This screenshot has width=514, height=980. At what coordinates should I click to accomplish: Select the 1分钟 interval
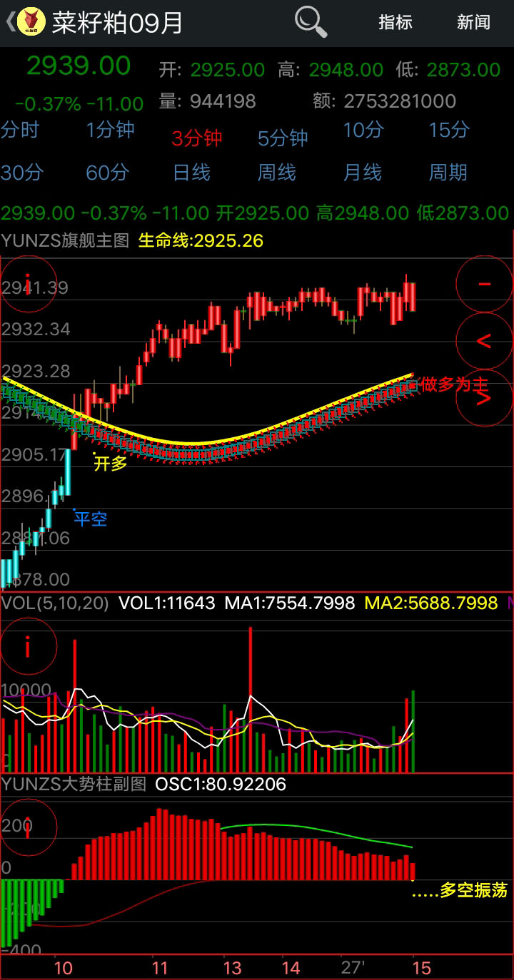click(110, 130)
